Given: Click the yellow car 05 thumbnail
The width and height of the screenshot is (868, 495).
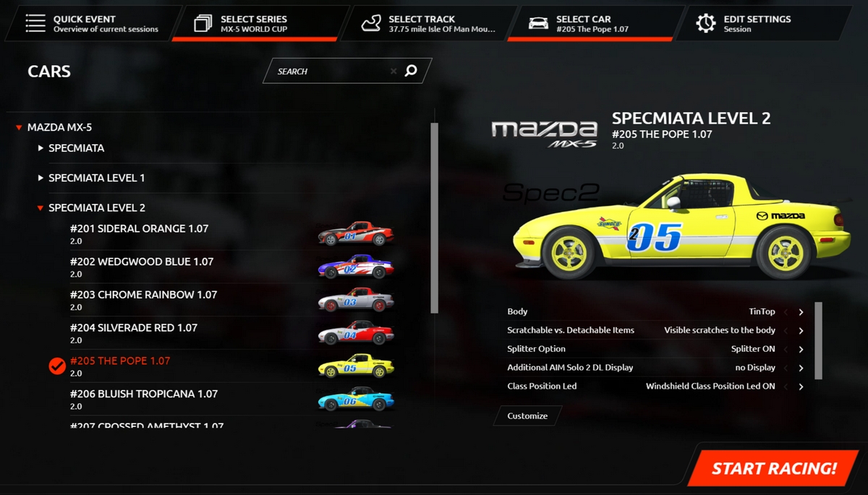Looking at the screenshot, I should pos(356,365).
